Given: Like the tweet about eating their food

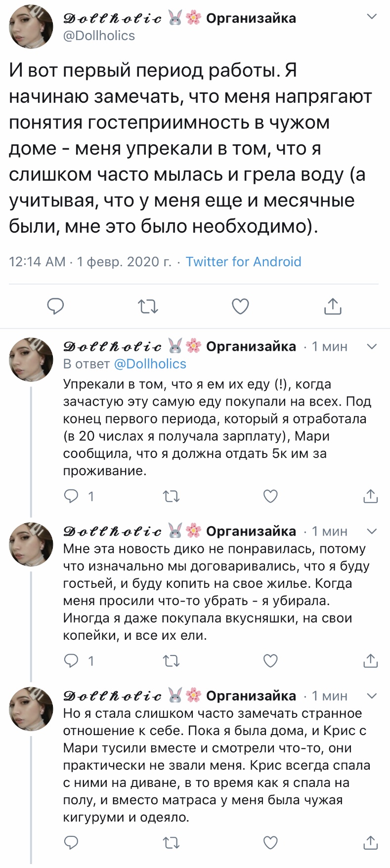Looking at the screenshot, I should coord(270,496).
